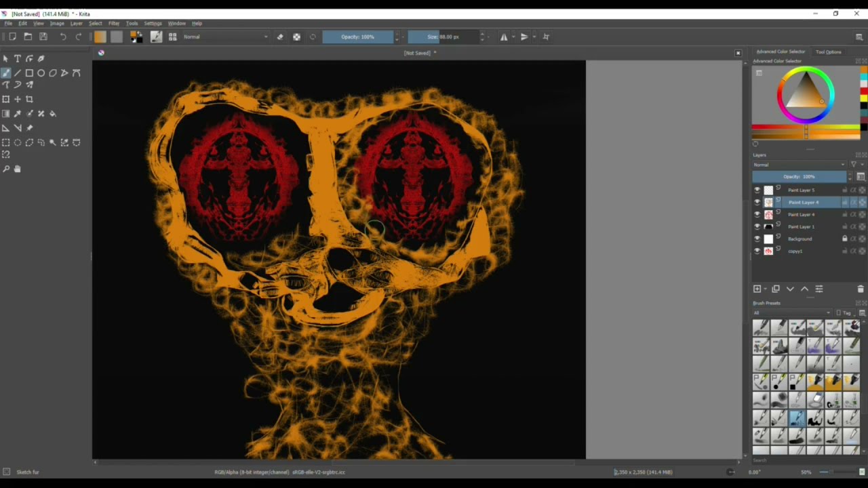
Task: Open the Filter menu
Action: [114, 23]
